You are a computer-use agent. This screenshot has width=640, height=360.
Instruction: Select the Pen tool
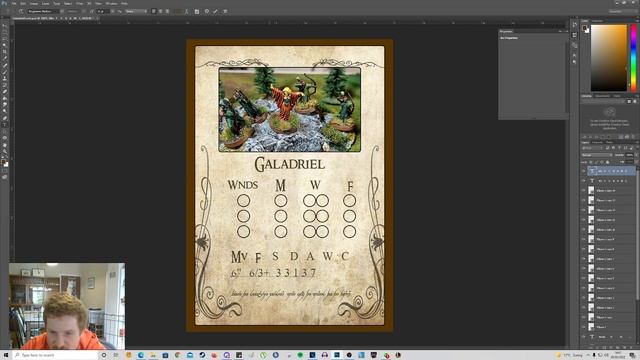(x=5, y=118)
